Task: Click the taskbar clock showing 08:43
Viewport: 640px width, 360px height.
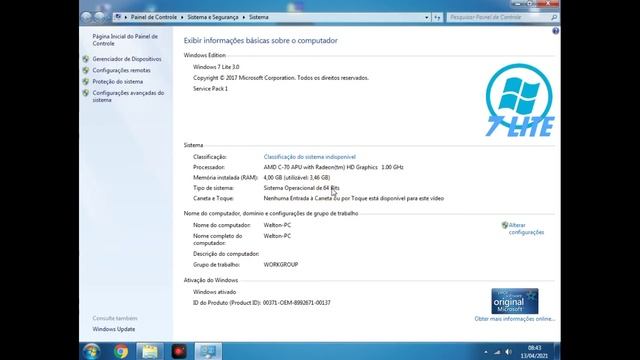Action: [x=534, y=351]
